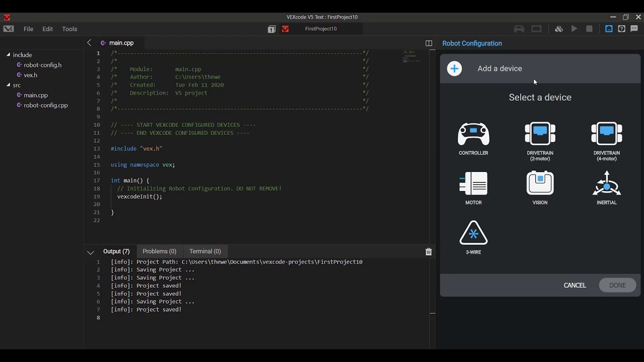This screenshot has height=362, width=644.
Task: Switch to the Terminal (0) tab
Action: [205, 251]
